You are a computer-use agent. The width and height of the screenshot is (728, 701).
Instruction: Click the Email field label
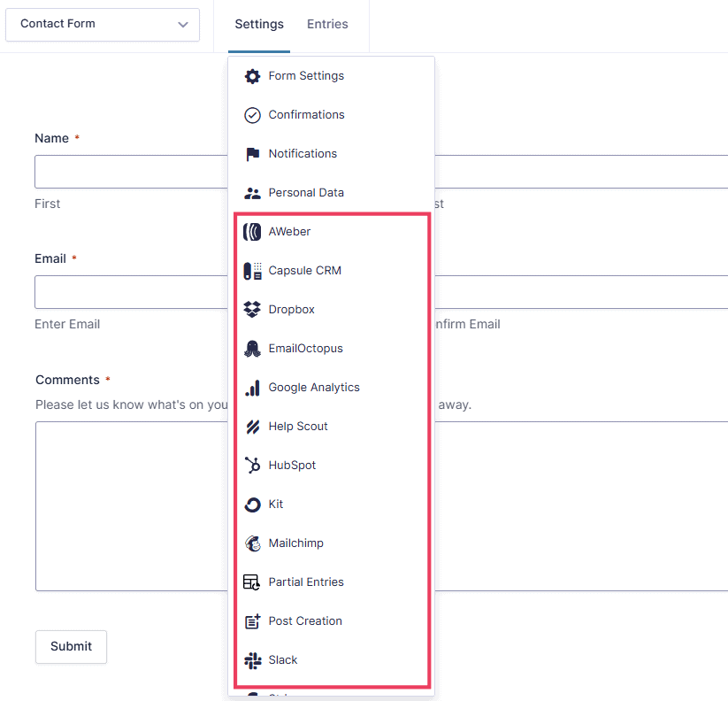[x=50, y=258]
